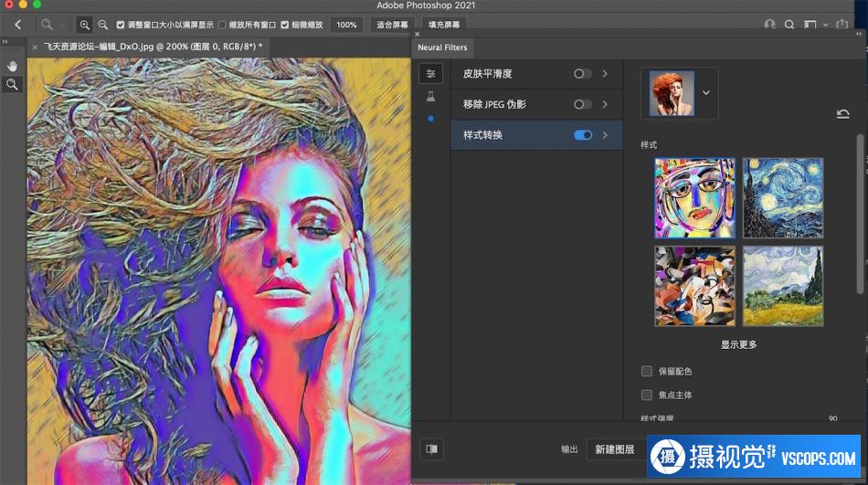This screenshot has height=485, width=868.
Task: Open the face selection dropdown arrow
Action: [706, 93]
